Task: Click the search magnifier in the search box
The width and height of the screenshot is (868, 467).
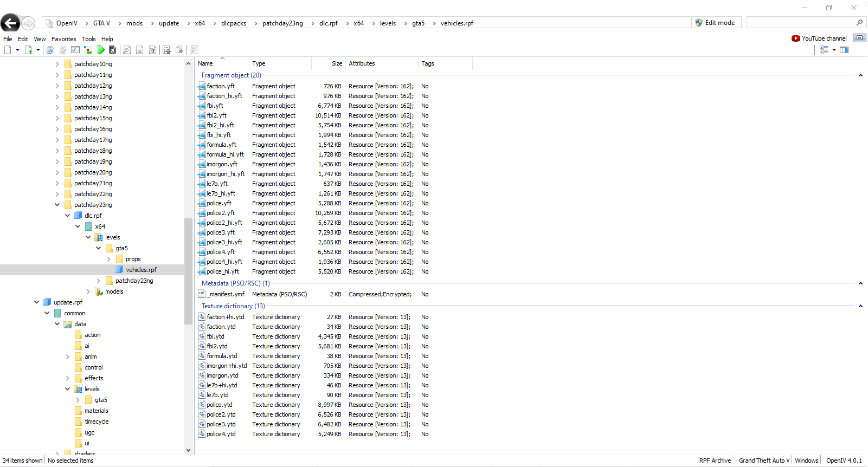Action: pos(859,23)
